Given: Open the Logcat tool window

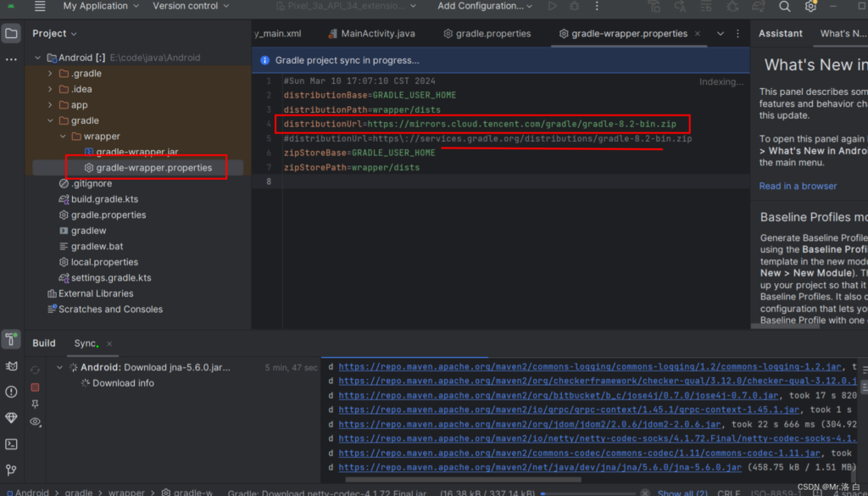Looking at the screenshot, I should pos(11,366).
